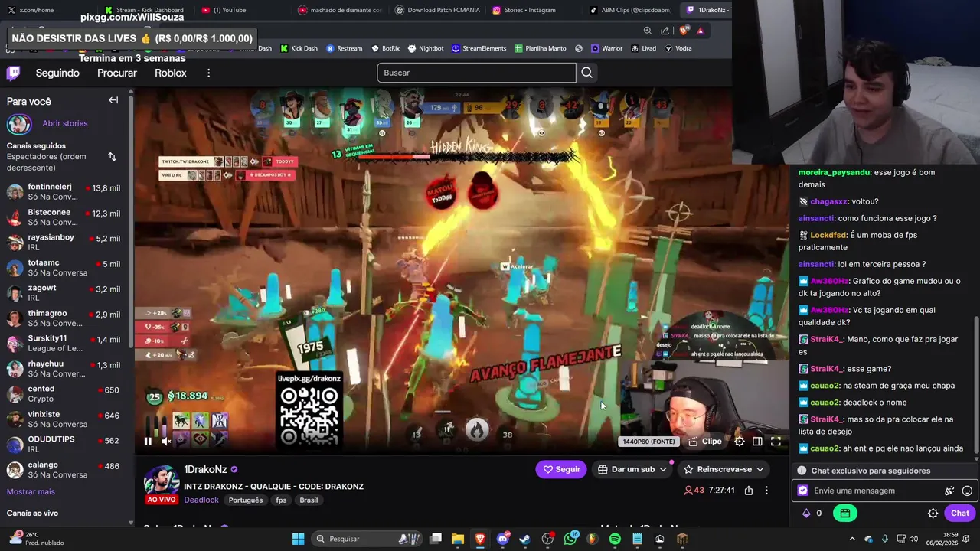The image size is (980, 551).
Task: Open cented channel
Action: [x=64, y=394]
